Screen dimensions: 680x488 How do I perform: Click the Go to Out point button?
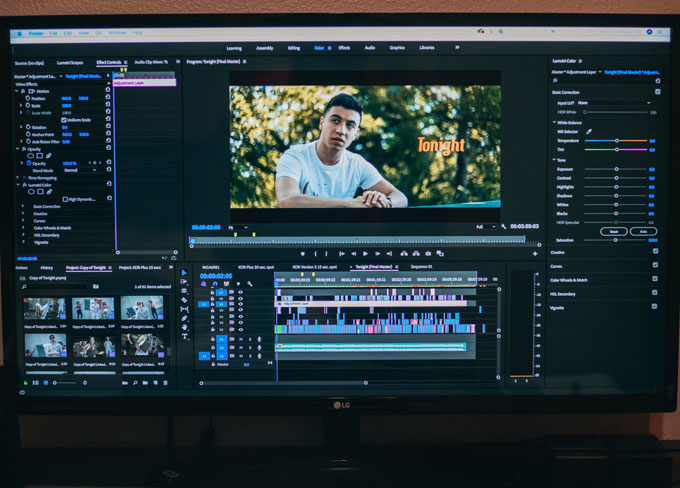pos(389,254)
